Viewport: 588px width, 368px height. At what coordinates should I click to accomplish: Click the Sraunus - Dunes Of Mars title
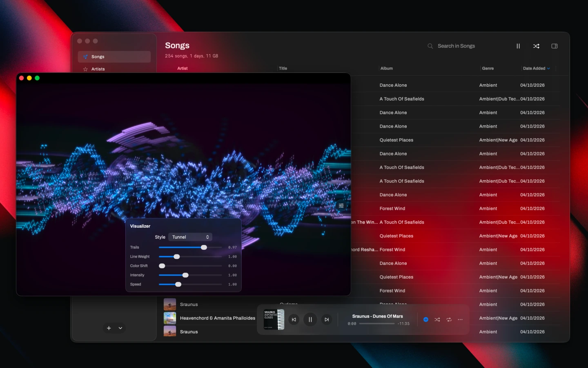(x=377, y=316)
